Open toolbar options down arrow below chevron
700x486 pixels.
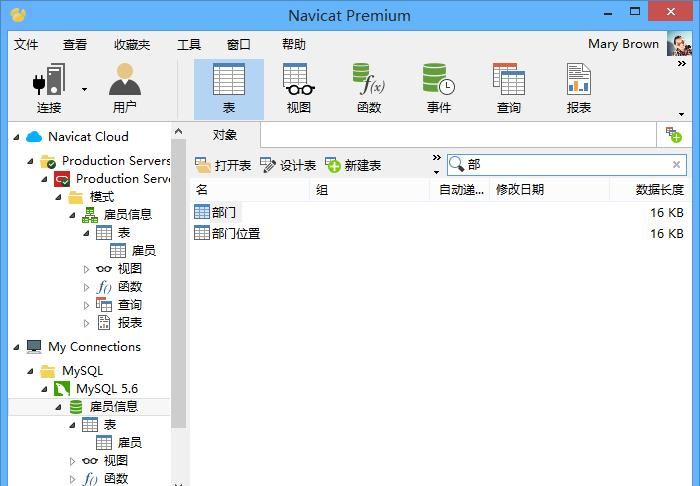tap(681, 114)
